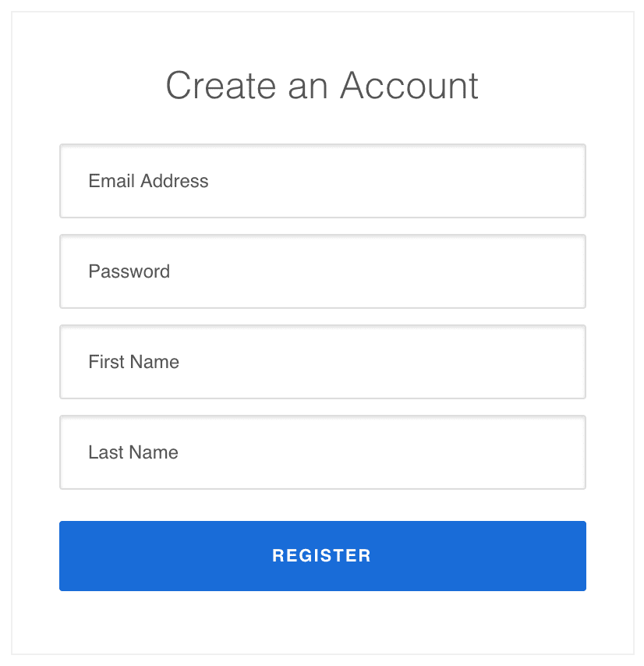Click the 'First Name' placeholder label

click(x=133, y=362)
